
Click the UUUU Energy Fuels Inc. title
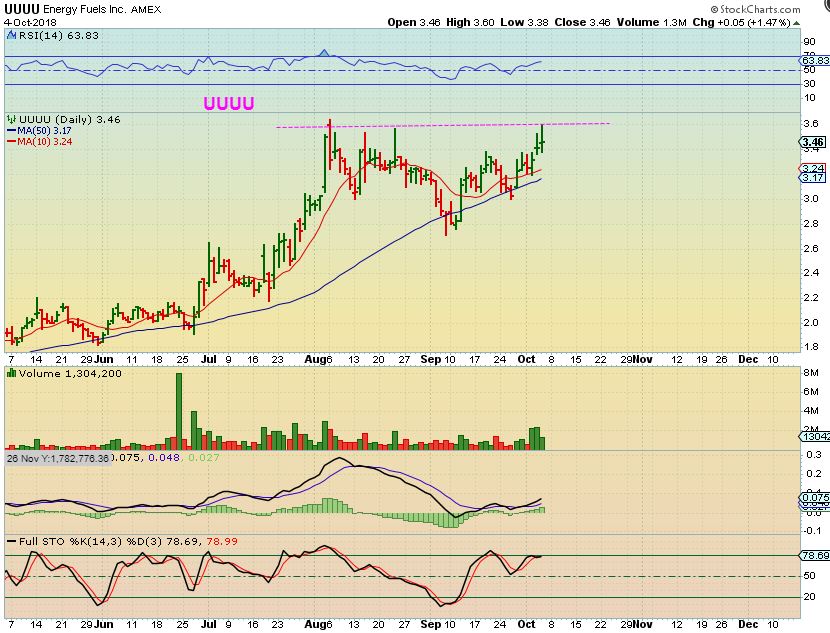click(82, 9)
